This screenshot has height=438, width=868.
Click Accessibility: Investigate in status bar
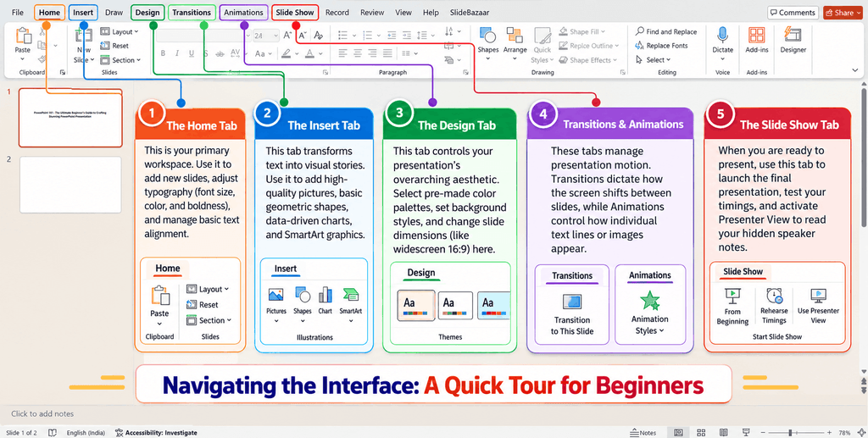point(156,432)
